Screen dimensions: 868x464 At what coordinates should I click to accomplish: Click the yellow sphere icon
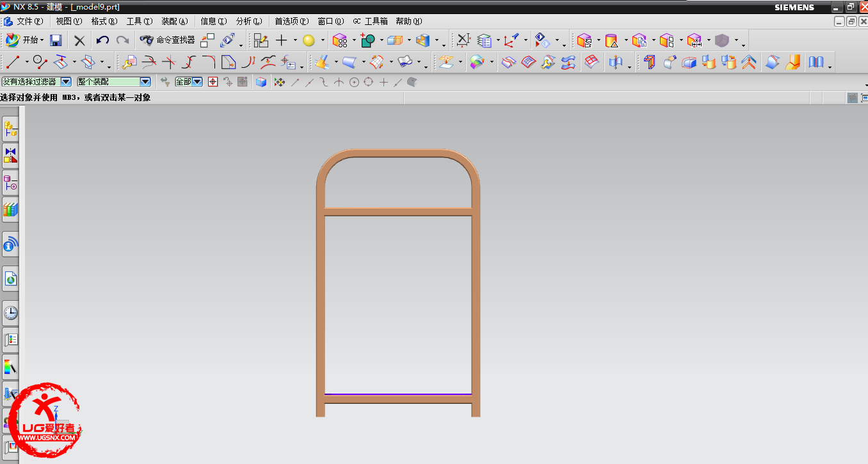309,40
